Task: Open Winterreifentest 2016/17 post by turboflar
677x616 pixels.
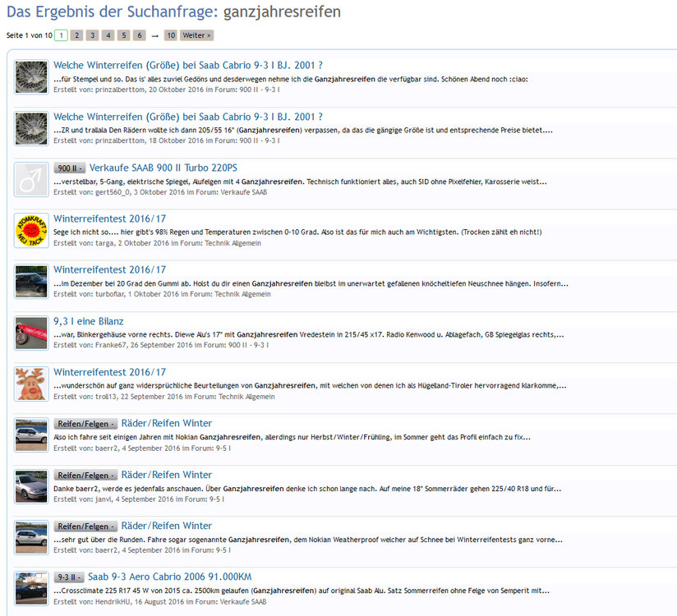Action: 109,269
